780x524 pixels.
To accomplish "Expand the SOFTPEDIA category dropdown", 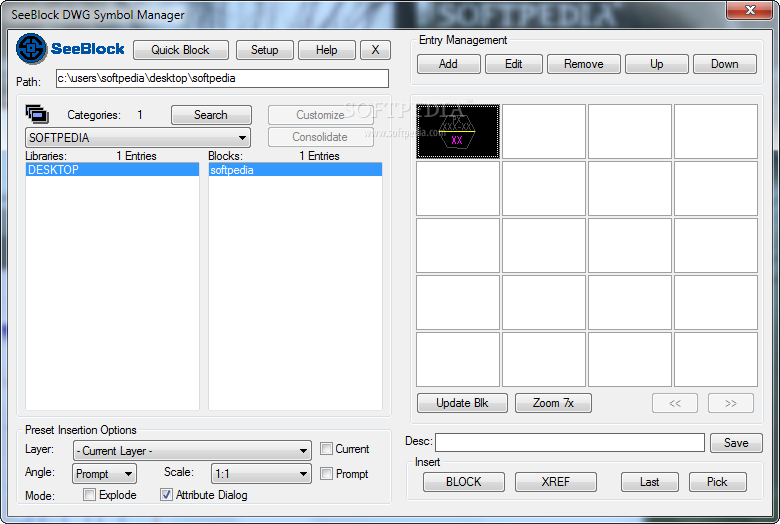I will [138, 138].
